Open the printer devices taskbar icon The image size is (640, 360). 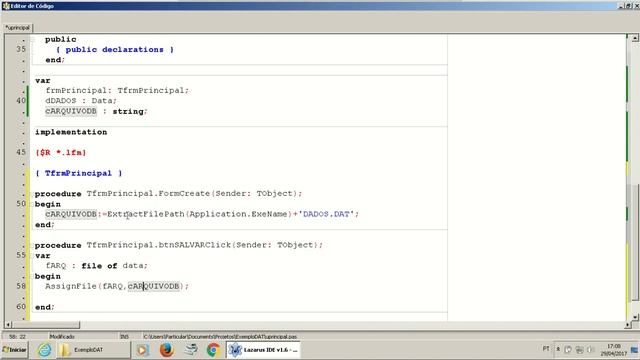[x=190, y=350]
